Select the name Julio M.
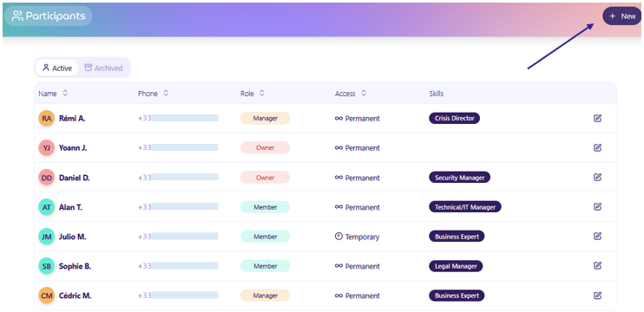This screenshot has height=312, width=644. [73, 237]
